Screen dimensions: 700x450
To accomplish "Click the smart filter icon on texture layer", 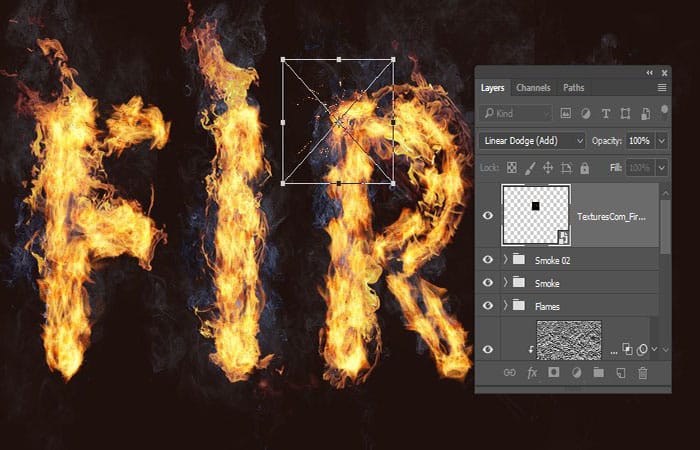I will [627, 349].
